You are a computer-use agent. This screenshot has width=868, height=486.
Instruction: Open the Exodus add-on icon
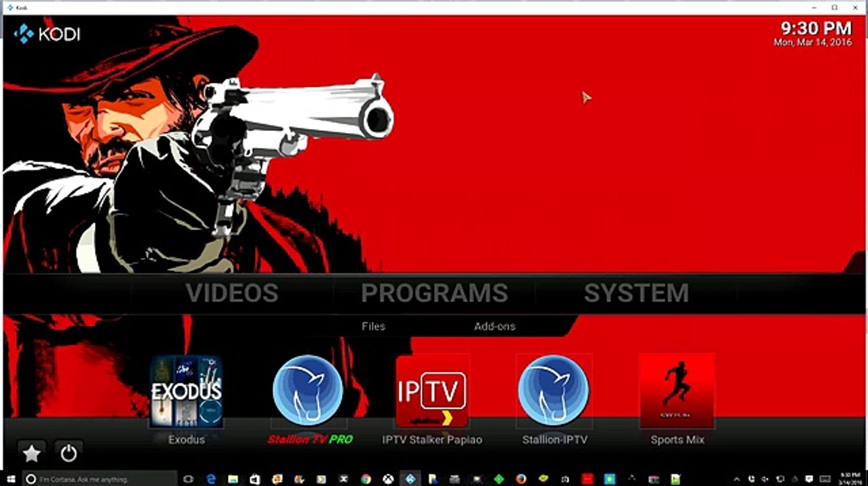185,392
